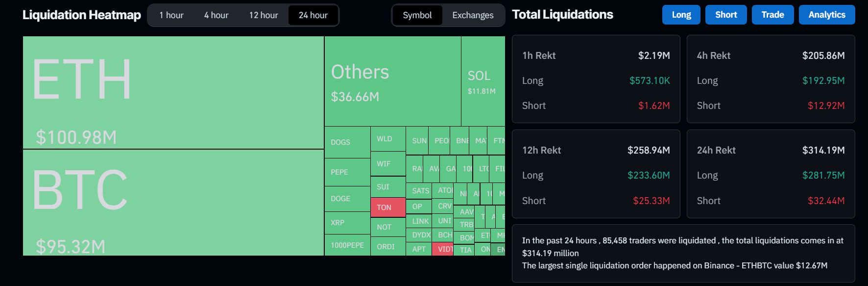This screenshot has width=868, height=286.
Task: Select the XRP tile
Action: [347, 223]
